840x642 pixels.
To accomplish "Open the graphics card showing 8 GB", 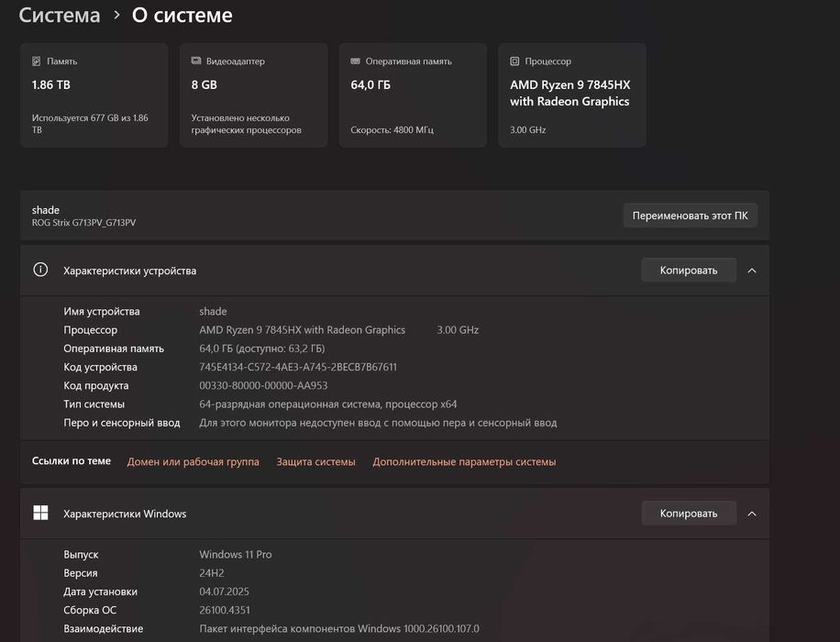I will point(253,95).
